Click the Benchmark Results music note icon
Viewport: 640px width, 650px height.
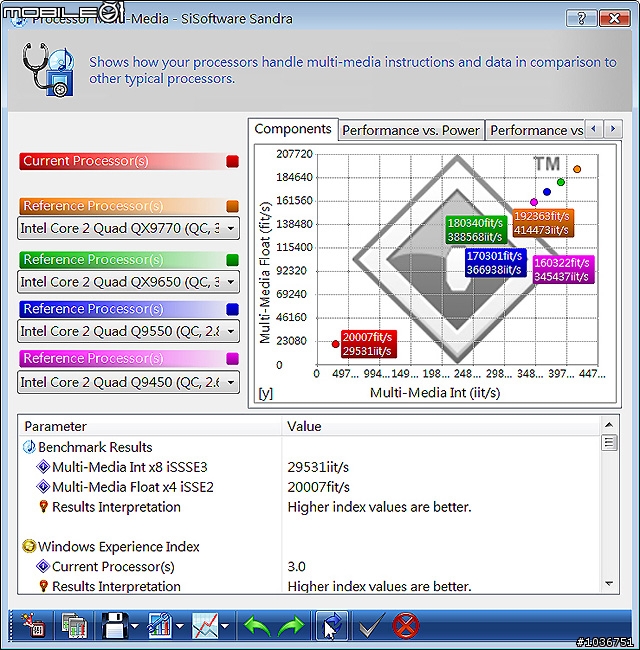pos(29,447)
